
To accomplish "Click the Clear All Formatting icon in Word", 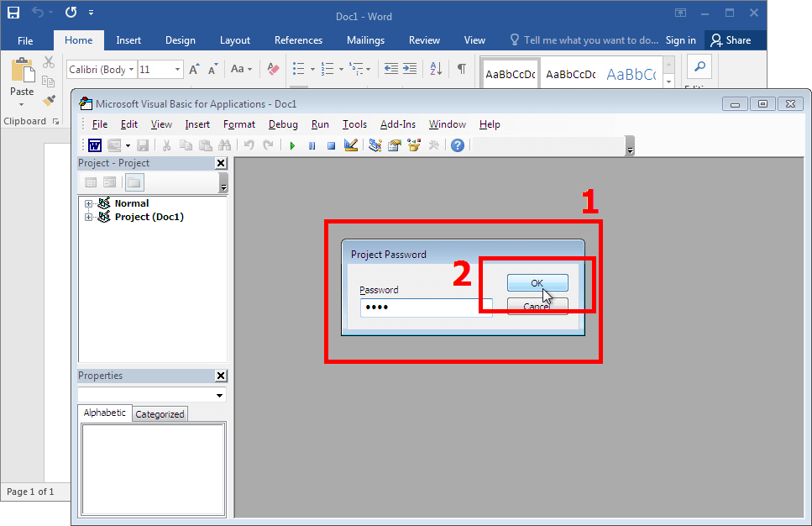I will pyautogui.click(x=273, y=69).
